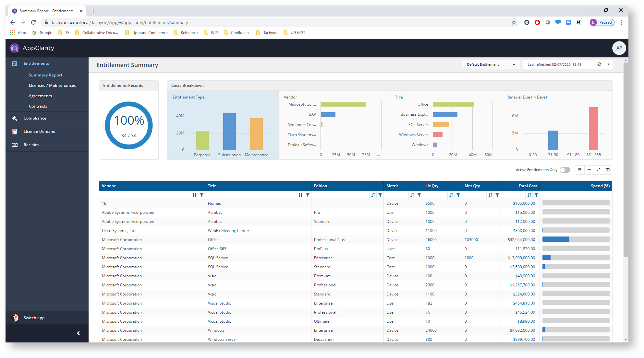This screenshot has width=644, height=358.
Task: Click the AppClarity logo icon
Action: point(15,48)
